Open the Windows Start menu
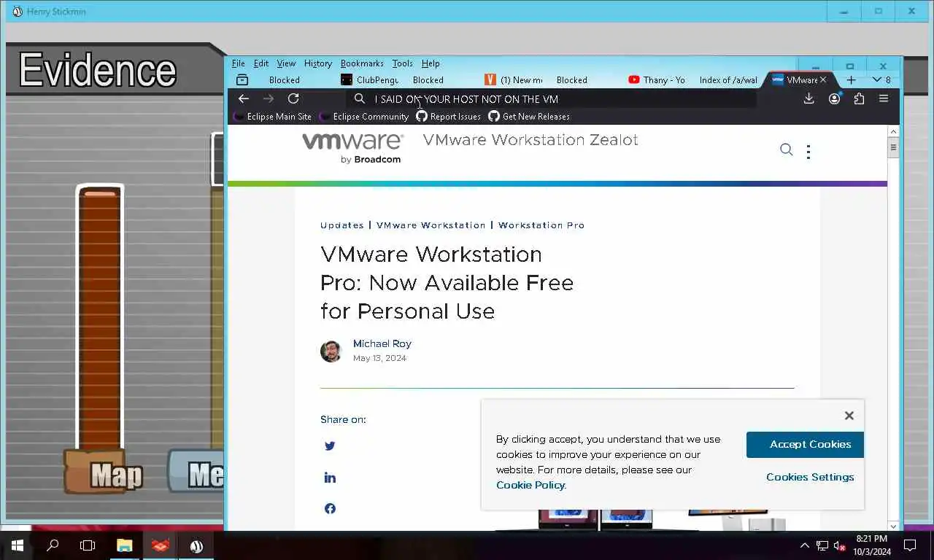 click(17, 545)
